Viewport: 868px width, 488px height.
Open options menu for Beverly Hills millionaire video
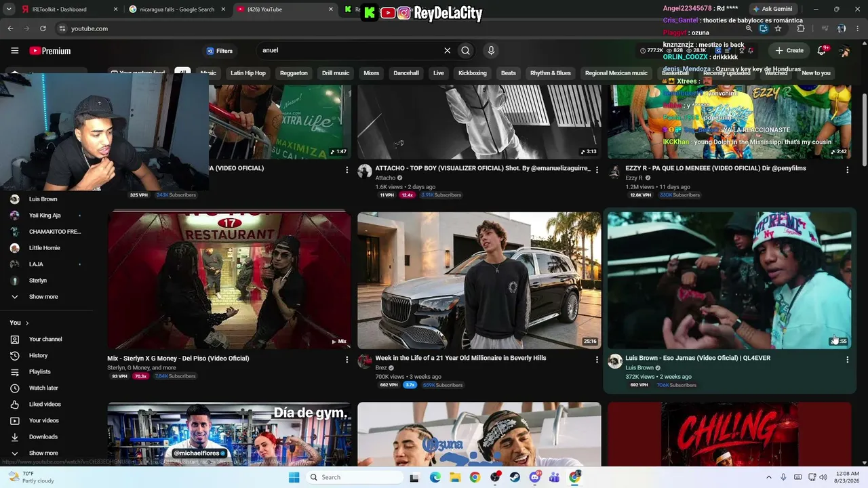[597, 360]
